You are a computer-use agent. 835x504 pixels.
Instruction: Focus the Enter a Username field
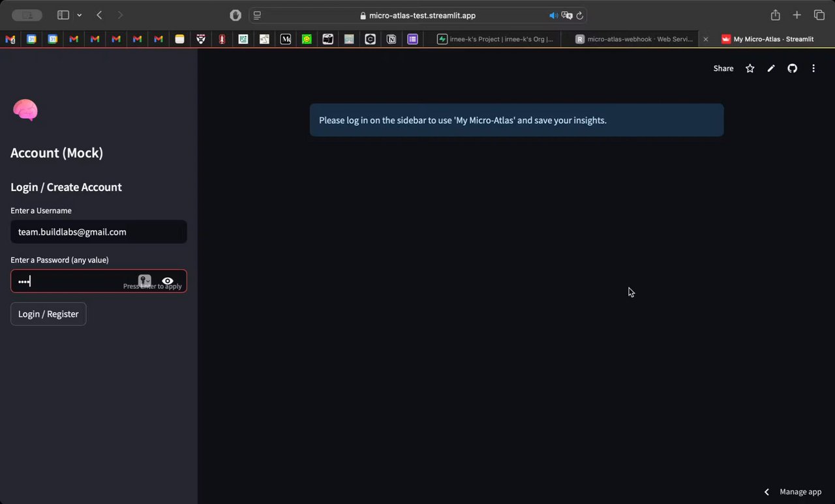pyautogui.click(x=99, y=231)
